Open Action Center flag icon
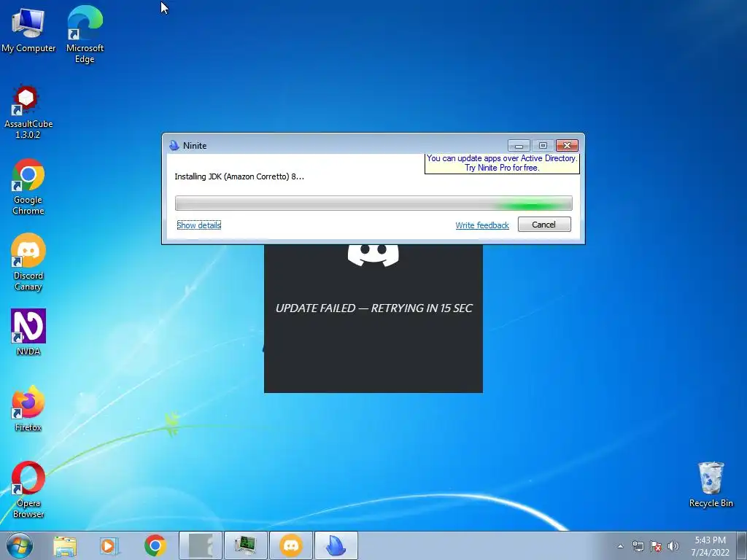The image size is (747, 560). (x=656, y=546)
